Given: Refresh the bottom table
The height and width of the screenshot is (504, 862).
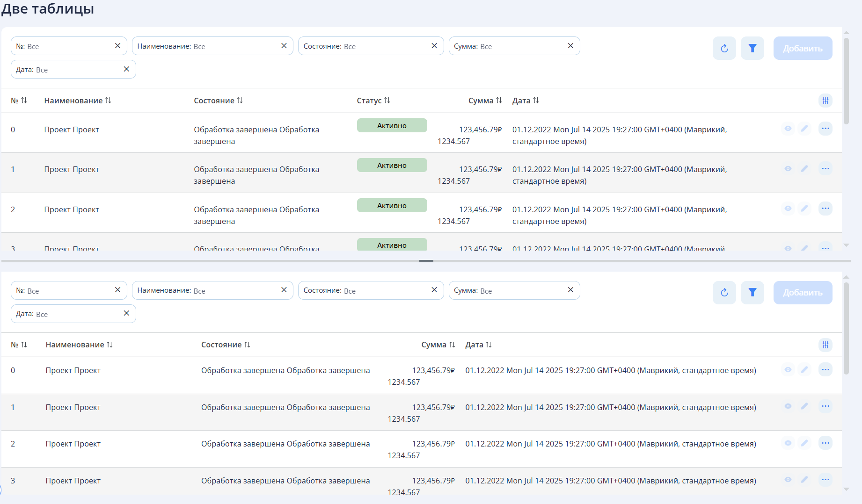Looking at the screenshot, I should point(724,293).
